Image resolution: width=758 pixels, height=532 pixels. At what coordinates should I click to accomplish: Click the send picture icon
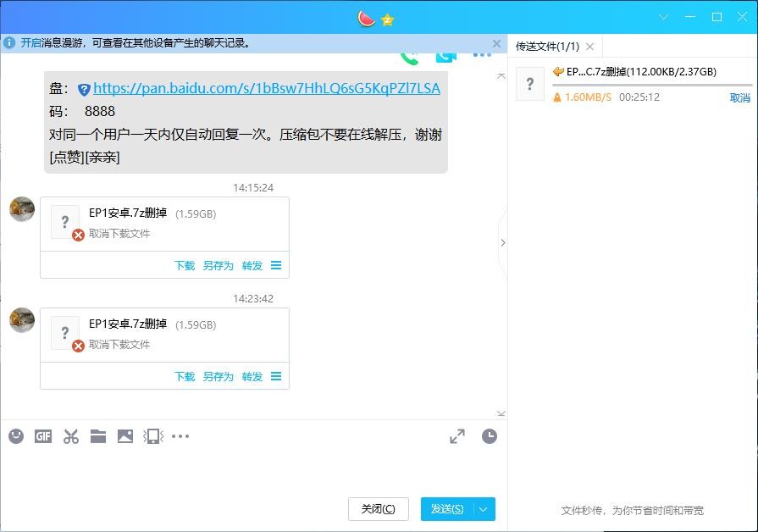tap(125, 436)
